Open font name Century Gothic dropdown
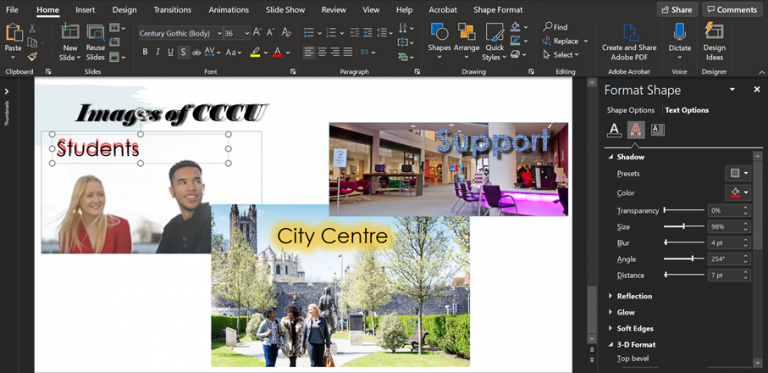The height and width of the screenshot is (373, 768). click(219, 33)
